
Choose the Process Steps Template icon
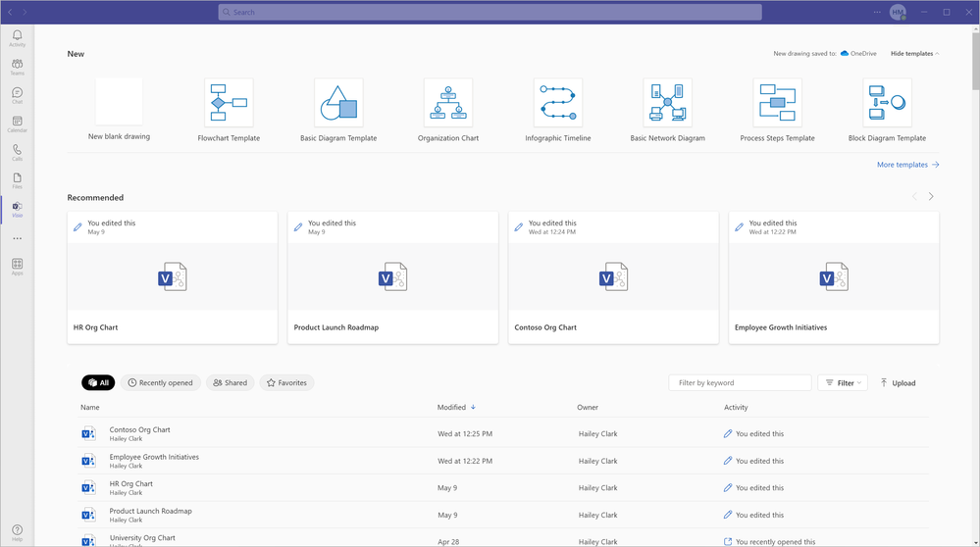[778, 102]
